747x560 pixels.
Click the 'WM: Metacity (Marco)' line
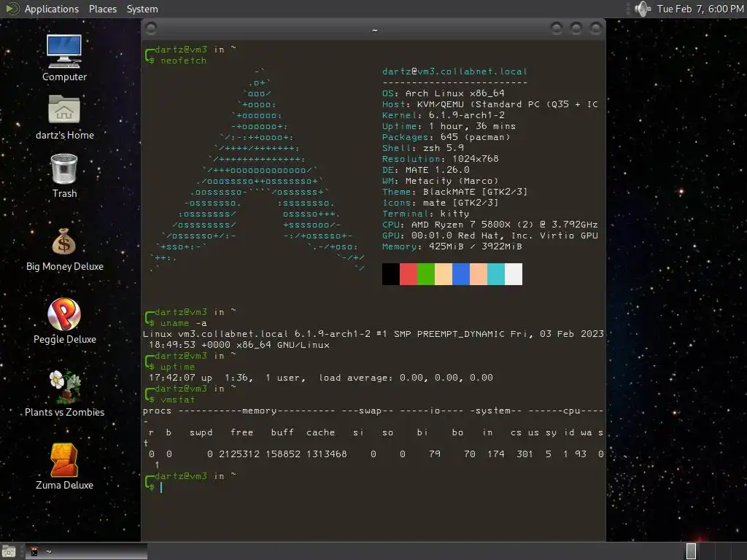click(440, 181)
